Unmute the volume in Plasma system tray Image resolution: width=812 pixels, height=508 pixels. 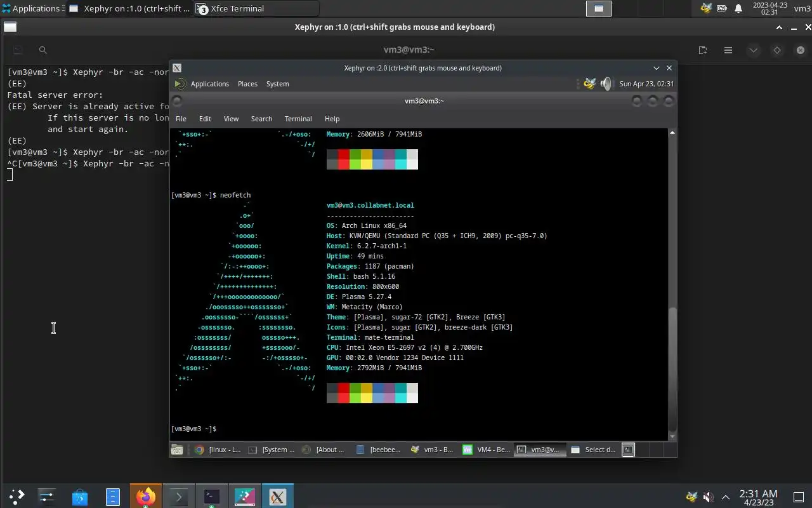tap(708, 497)
